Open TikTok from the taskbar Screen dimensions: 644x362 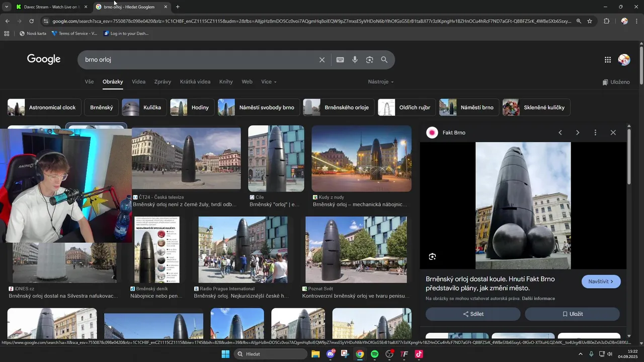pyautogui.click(x=419, y=354)
